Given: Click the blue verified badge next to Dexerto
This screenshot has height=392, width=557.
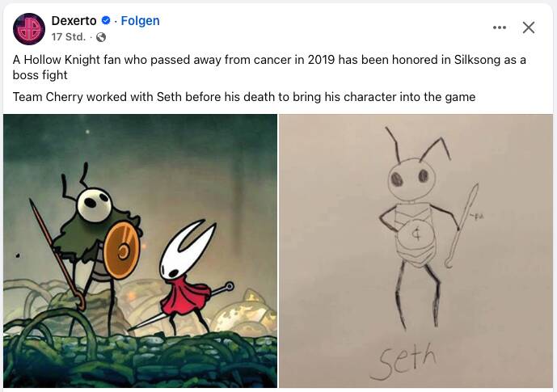Looking at the screenshot, I should pyautogui.click(x=106, y=20).
